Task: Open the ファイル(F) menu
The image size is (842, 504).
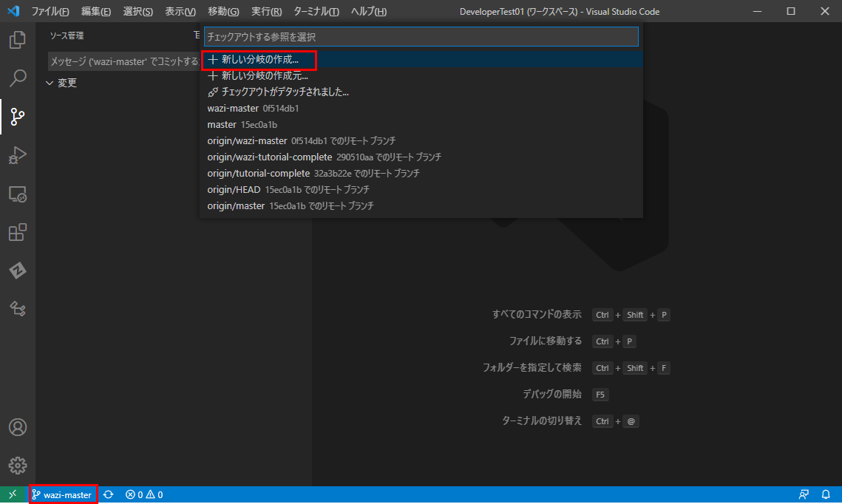Action: pyautogui.click(x=50, y=11)
